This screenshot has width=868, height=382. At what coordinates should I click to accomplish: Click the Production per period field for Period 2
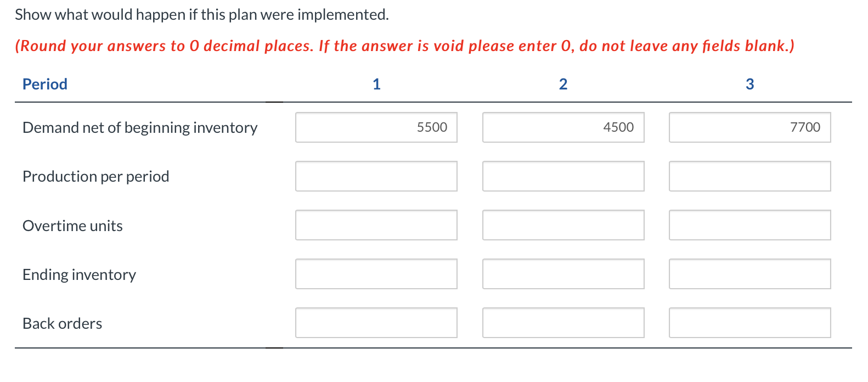pos(563,176)
